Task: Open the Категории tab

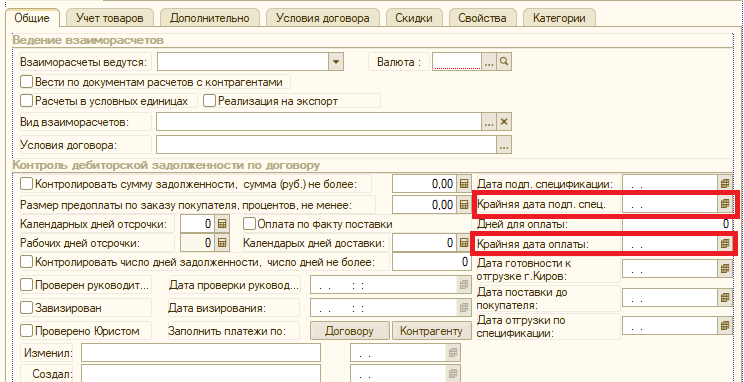Action: pos(559,19)
